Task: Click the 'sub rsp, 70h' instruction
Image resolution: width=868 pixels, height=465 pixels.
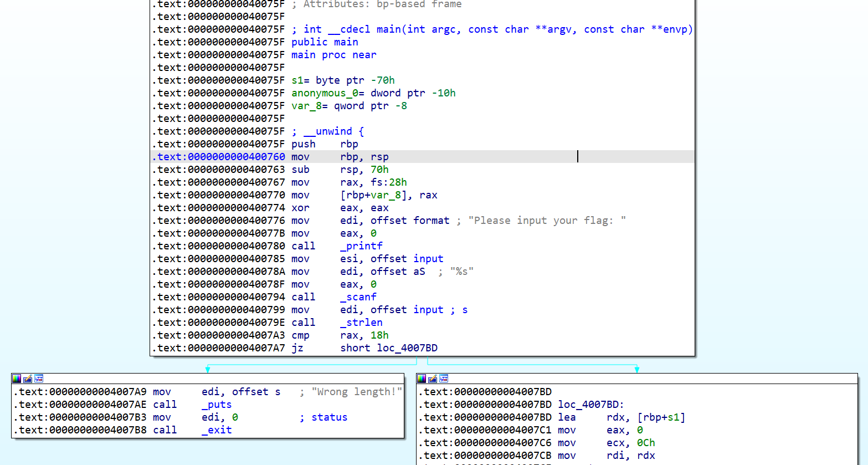Action: 340,170
